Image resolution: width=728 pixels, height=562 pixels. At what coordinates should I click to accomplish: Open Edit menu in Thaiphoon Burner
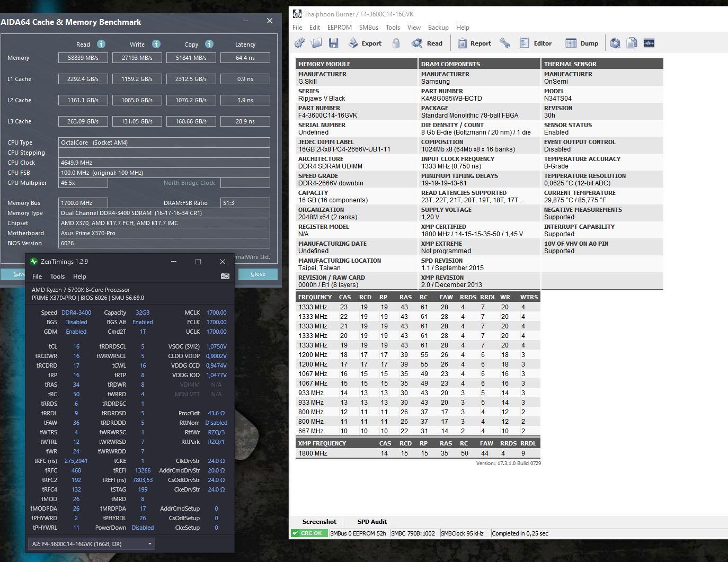(315, 27)
